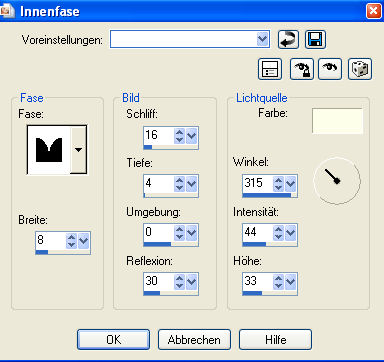Open the Fase bevel shape dropdown

point(78,150)
